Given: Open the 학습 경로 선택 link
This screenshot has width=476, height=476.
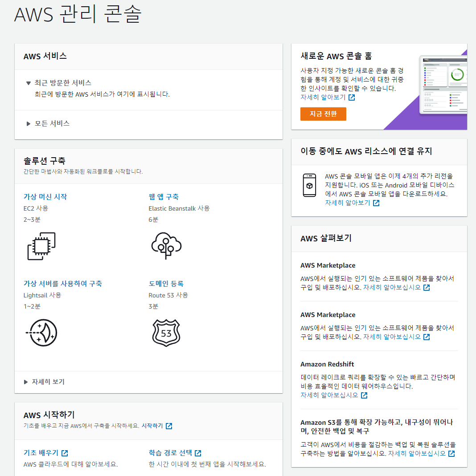Looking at the screenshot, I should tap(170, 453).
